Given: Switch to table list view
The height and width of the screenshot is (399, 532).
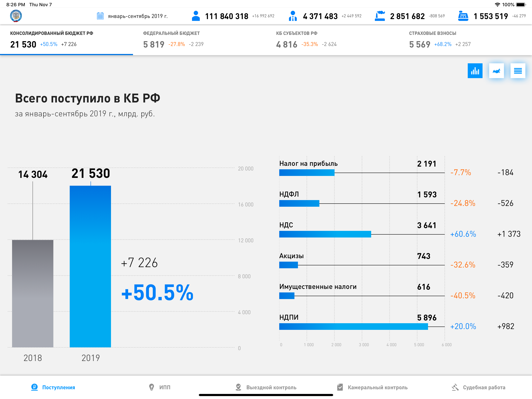Looking at the screenshot, I should tap(518, 71).
